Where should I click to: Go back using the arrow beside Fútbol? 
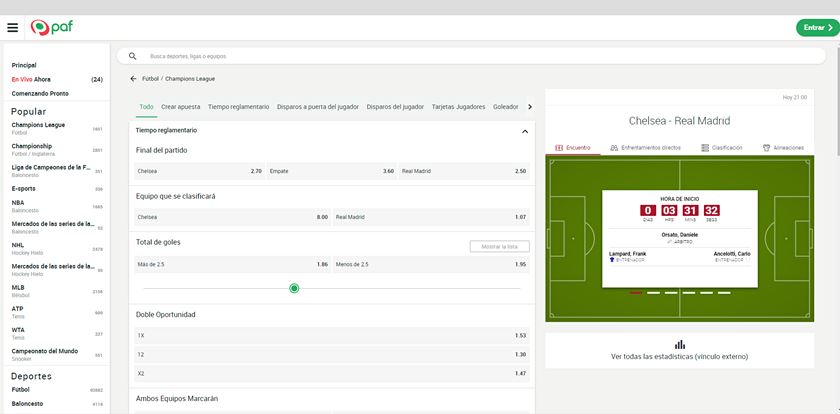(133, 79)
